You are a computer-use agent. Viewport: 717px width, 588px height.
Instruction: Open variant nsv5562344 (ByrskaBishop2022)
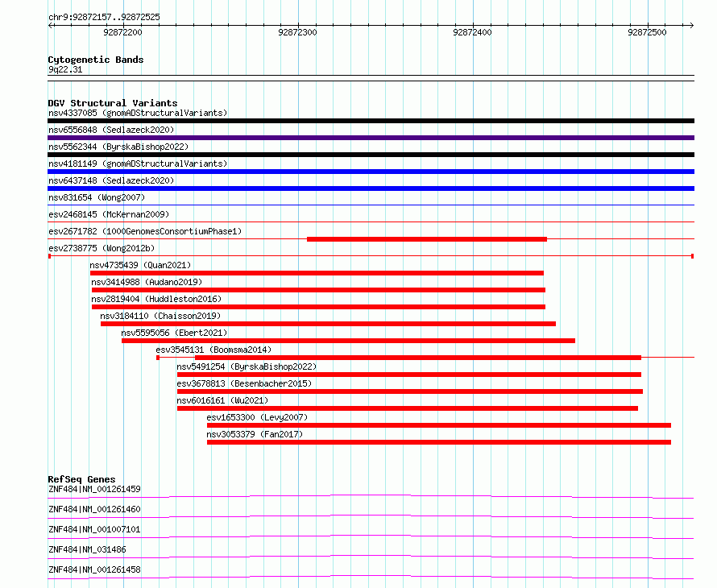pyautogui.click(x=118, y=147)
